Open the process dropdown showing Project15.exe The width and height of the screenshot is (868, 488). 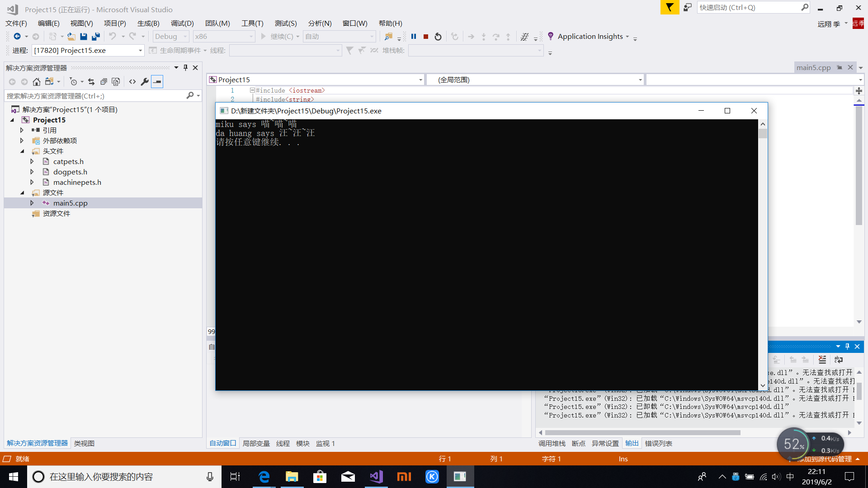click(x=140, y=51)
